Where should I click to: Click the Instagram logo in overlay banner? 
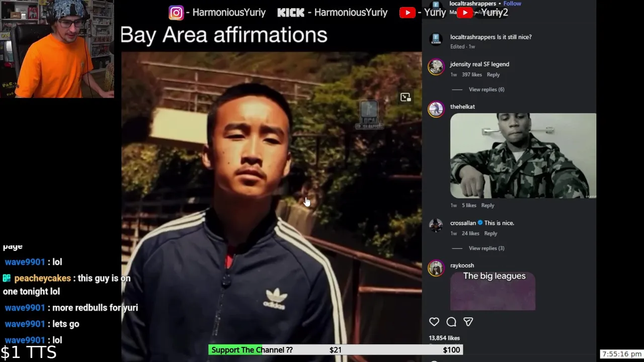(176, 13)
